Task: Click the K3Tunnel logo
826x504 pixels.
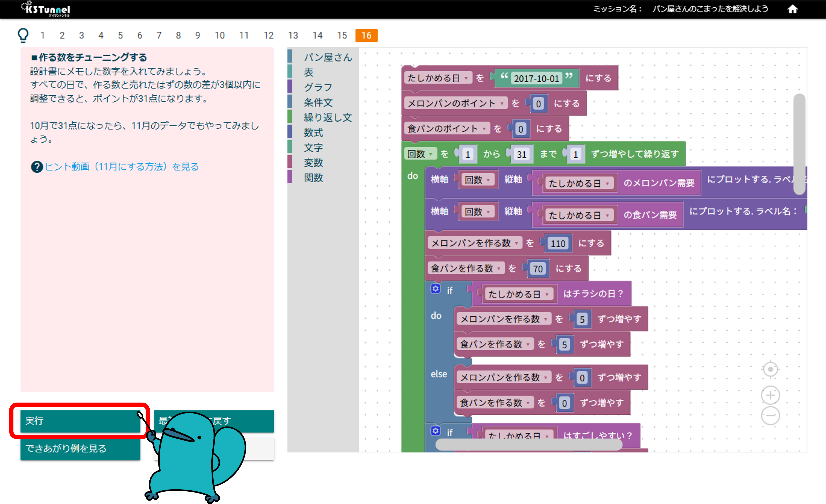Action: (46, 9)
